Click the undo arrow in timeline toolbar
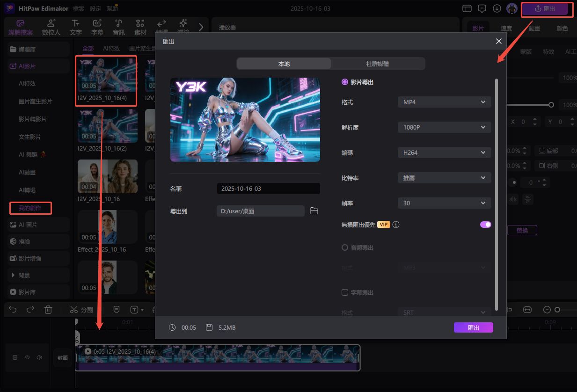The width and height of the screenshot is (577, 392). click(13, 309)
